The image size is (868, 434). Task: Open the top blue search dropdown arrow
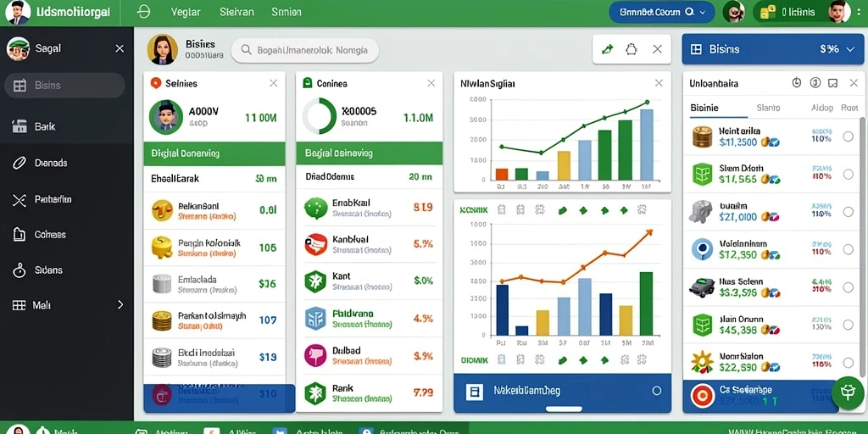point(703,12)
